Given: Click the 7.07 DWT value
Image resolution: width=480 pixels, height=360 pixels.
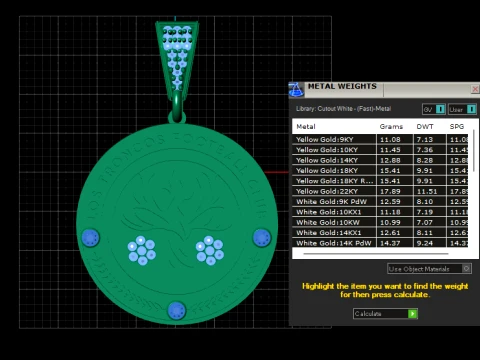Looking at the screenshot, I should pos(425,222).
